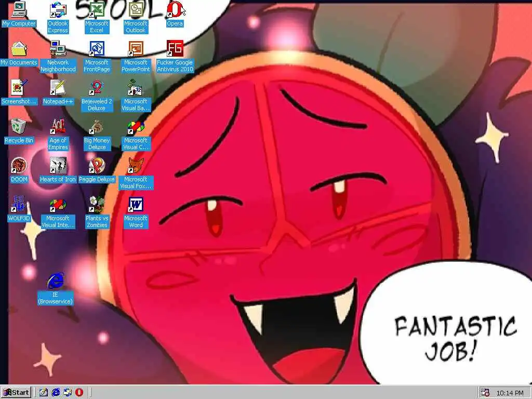
Task: Click the first Quick Launch icon beside Start
Action: (x=44, y=393)
